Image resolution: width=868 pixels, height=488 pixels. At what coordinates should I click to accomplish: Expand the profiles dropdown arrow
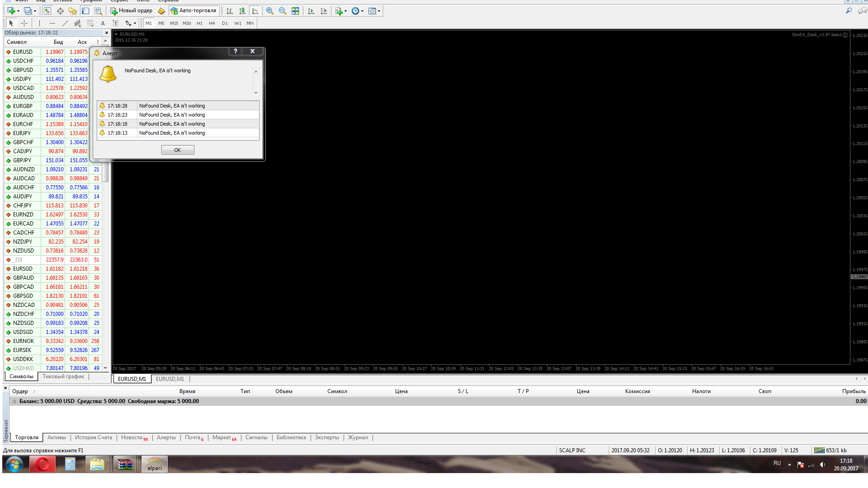[x=35, y=11]
